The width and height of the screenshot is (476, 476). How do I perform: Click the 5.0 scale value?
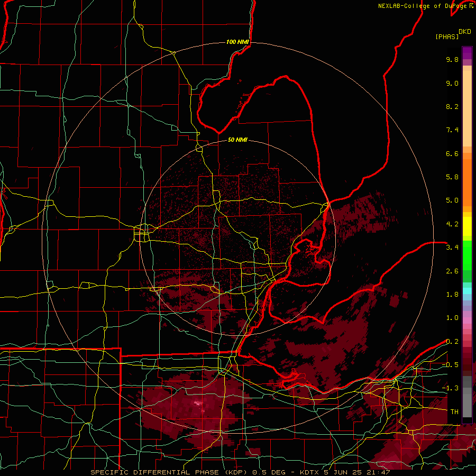point(452,200)
